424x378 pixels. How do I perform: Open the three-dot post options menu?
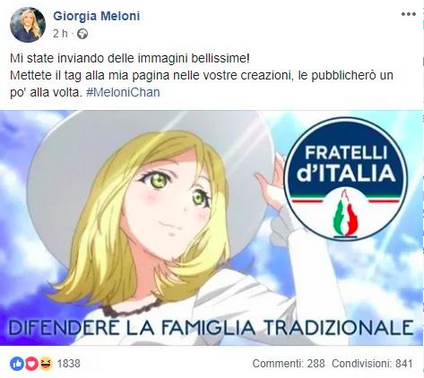tap(408, 15)
